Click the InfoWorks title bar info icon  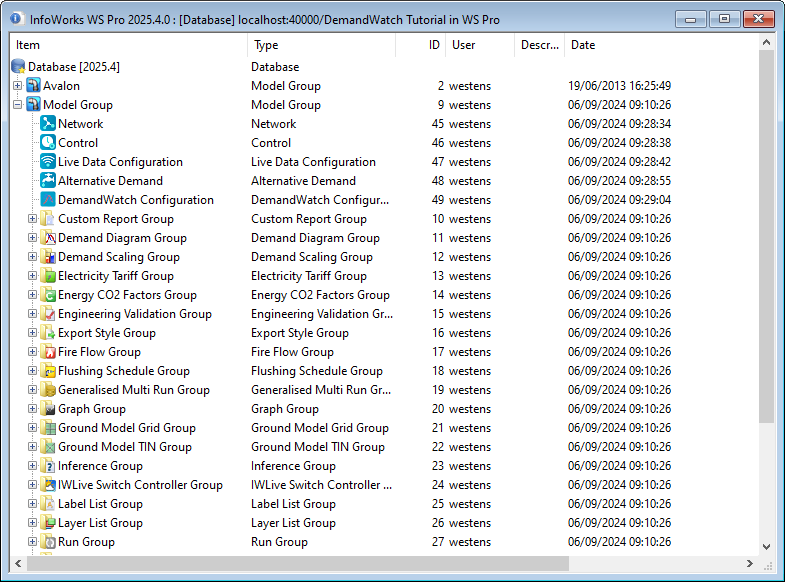[x=16, y=19]
